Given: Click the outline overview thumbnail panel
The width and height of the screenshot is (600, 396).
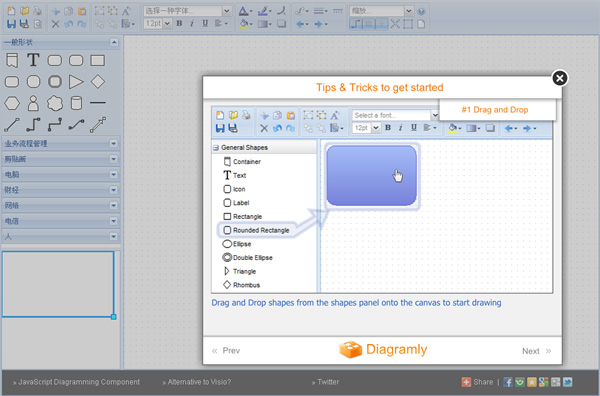Looking at the screenshot, I should pyautogui.click(x=58, y=284).
